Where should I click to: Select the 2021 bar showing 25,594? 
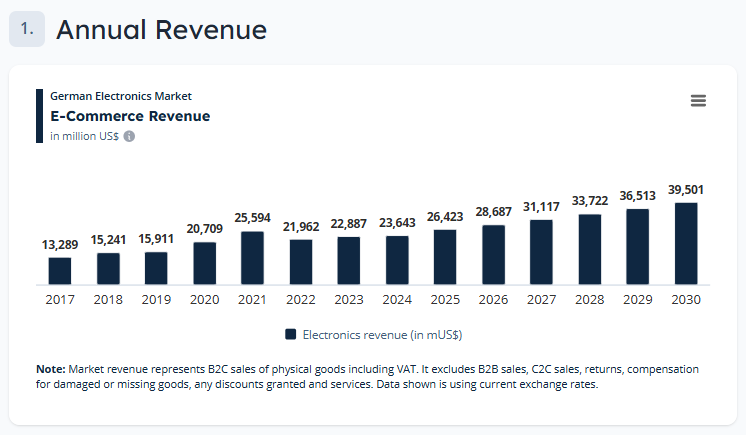point(252,258)
